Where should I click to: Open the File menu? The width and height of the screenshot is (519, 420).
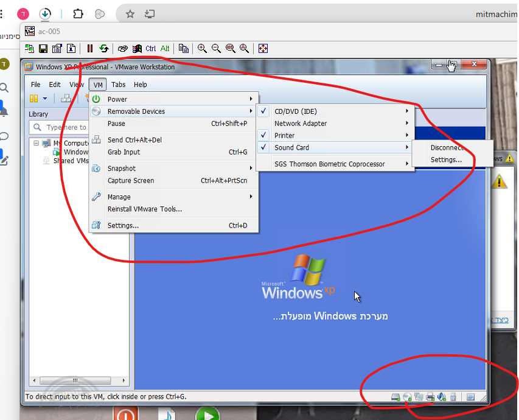(35, 85)
